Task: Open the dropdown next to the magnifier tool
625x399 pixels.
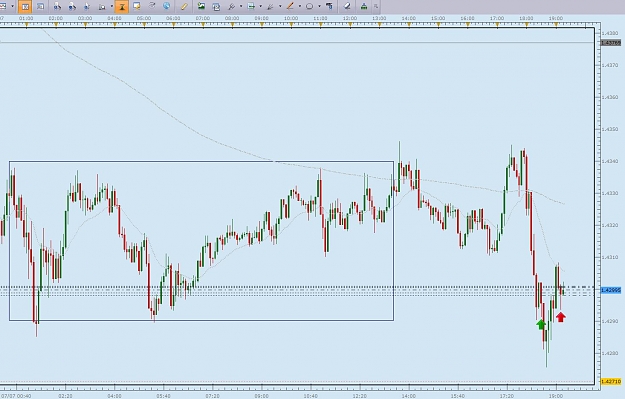Action: pyautogui.click(x=241, y=6)
